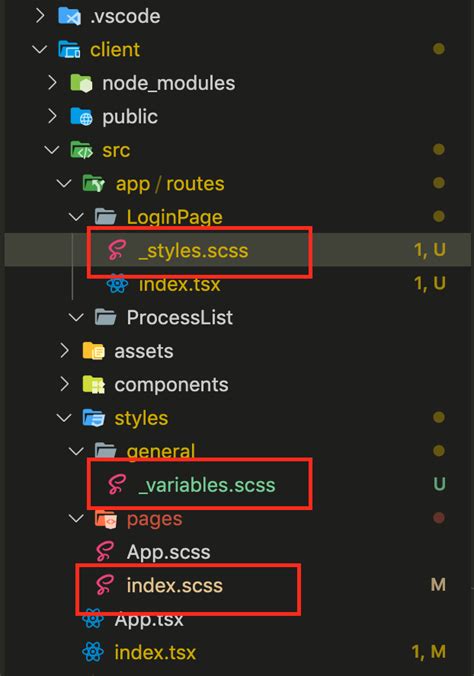Click the .vscode folder icon
474x676 pixels.
(69, 16)
